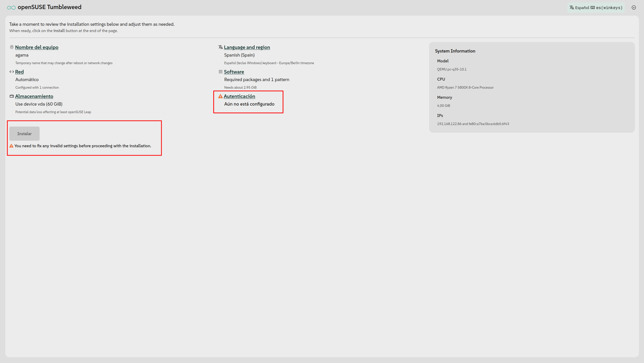Open the Español es(winkeys) language selector

(x=596, y=8)
